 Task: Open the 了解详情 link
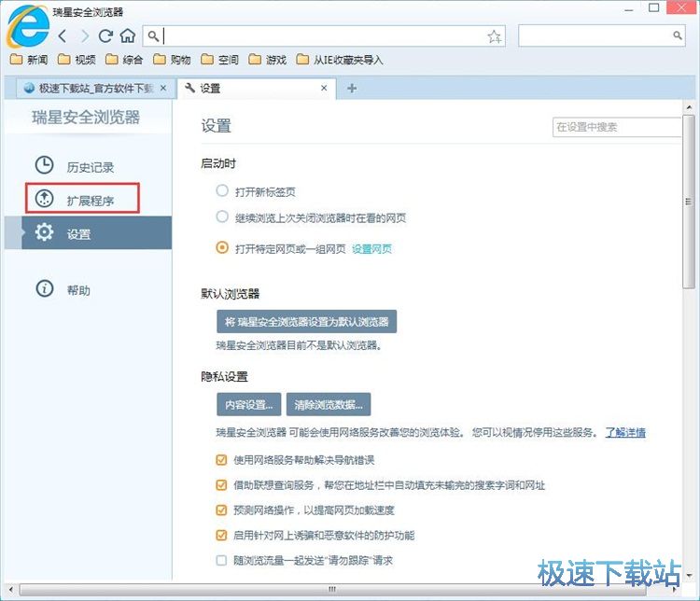[625, 432]
